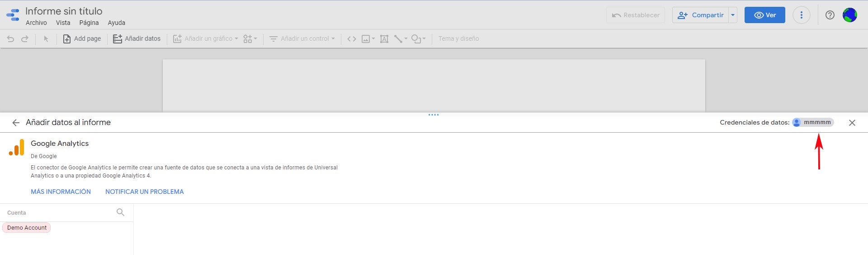The height and width of the screenshot is (255, 868).
Task: Click the mmmmm data credentials chip
Action: 813,122
